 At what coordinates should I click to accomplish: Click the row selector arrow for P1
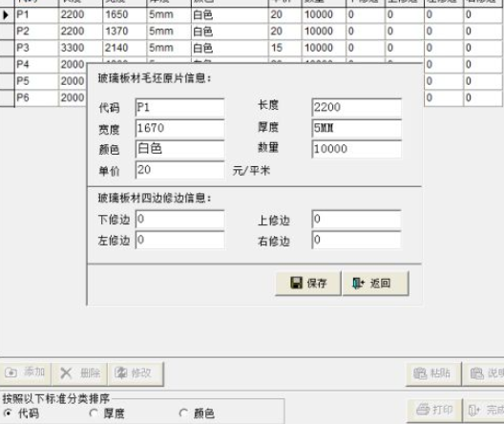(6, 15)
